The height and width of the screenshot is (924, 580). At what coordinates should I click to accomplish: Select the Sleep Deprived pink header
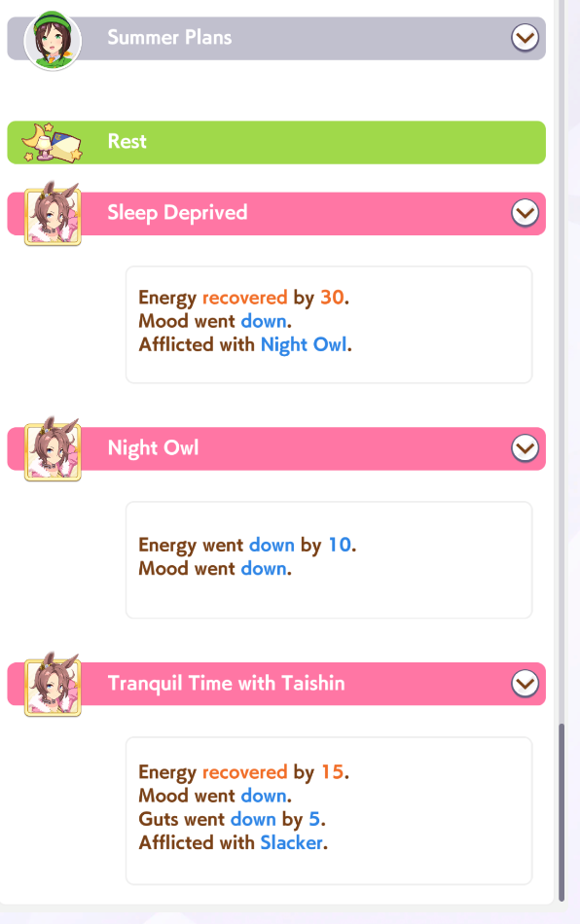click(276, 213)
